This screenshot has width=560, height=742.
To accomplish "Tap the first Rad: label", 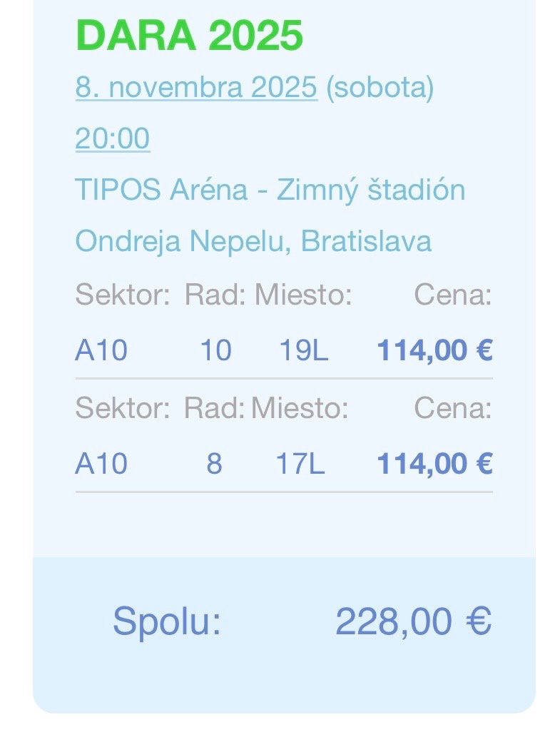I will (215, 294).
